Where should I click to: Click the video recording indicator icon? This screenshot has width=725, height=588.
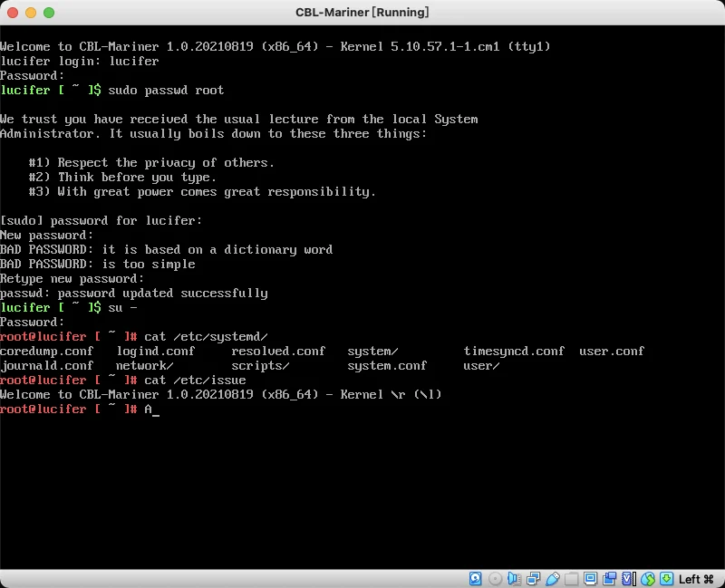[x=609, y=579]
